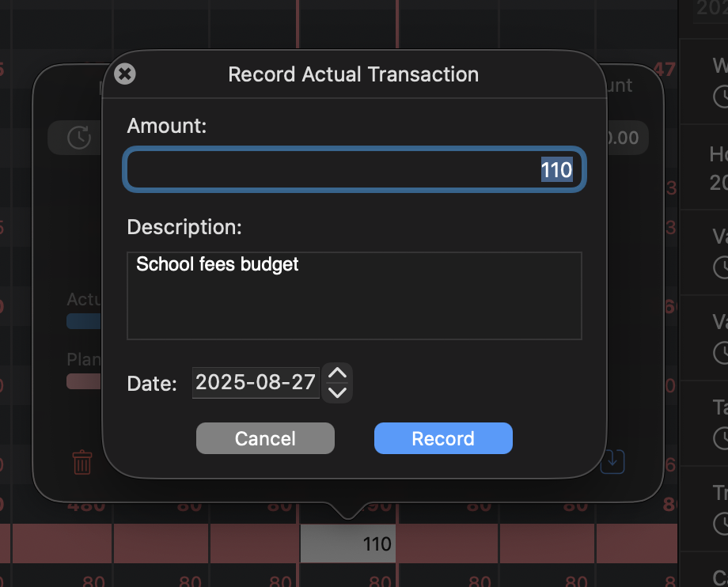Click the blue download arrow icon
728x587 pixels.
tap(612, 460)
